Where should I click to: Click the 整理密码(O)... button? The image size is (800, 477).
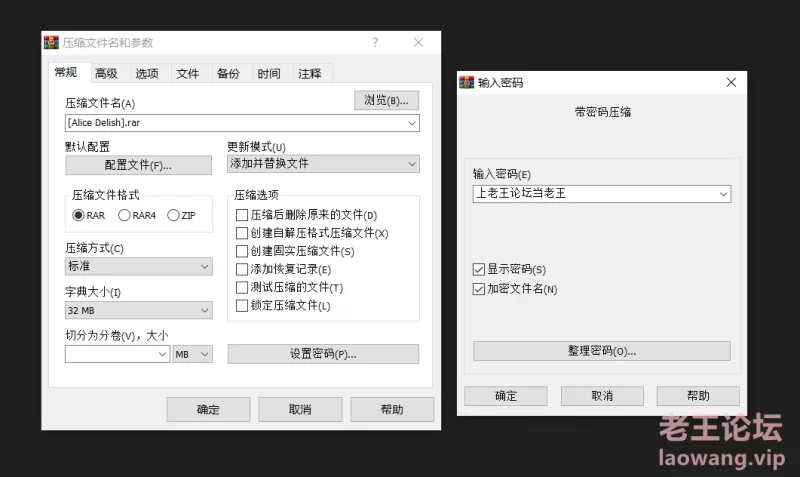pos(601,351)
